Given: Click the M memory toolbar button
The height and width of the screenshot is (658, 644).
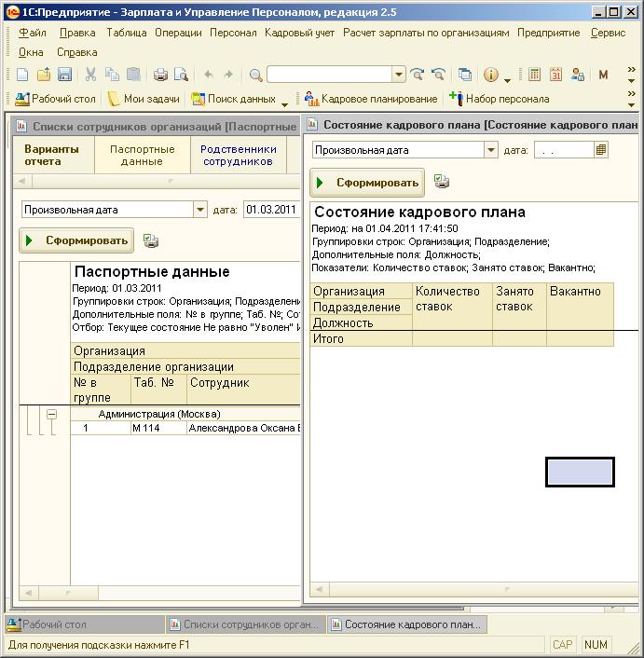Looking at the screenshot, I should point(603,75).
